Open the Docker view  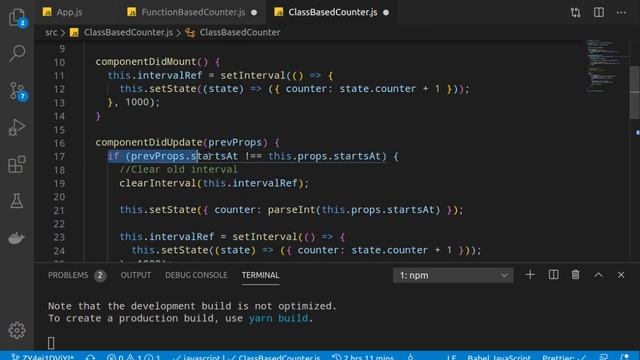[x=17, y=238]
